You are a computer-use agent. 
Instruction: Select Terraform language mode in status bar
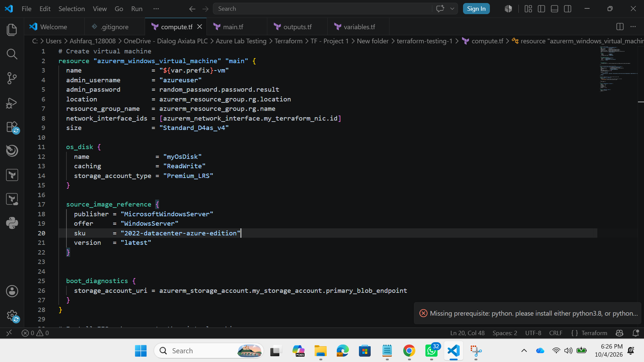tap(594, 333)
